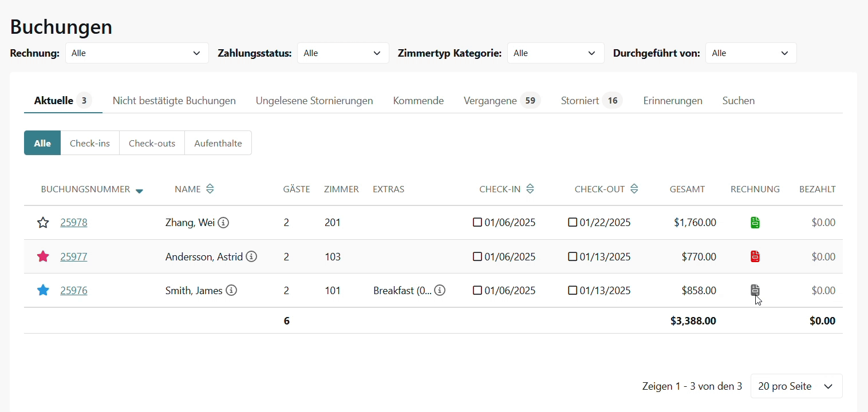This screenshot has width=868, height=412.
Task: Open booking number 25977 link
Action: [x=74, y=256]
